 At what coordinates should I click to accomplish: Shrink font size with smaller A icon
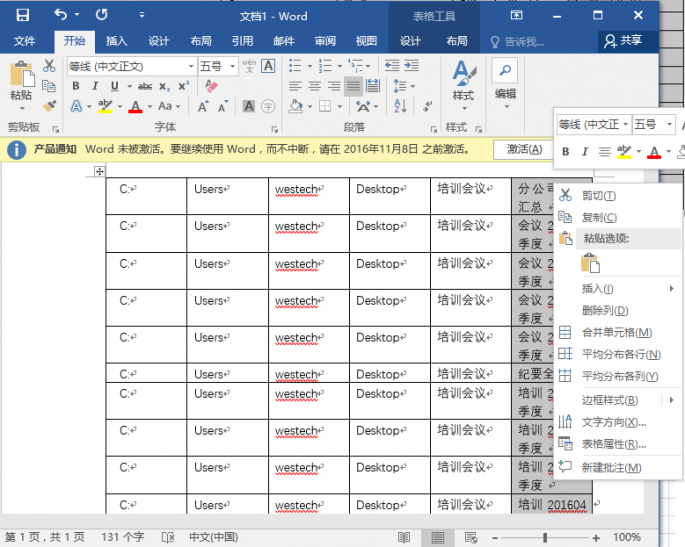[x=223, y=106]
